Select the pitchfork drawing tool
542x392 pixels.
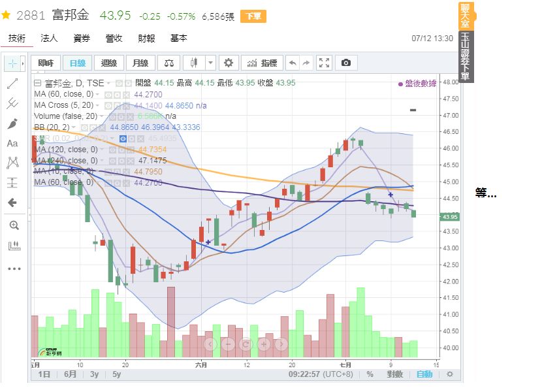tap(12, 103)
